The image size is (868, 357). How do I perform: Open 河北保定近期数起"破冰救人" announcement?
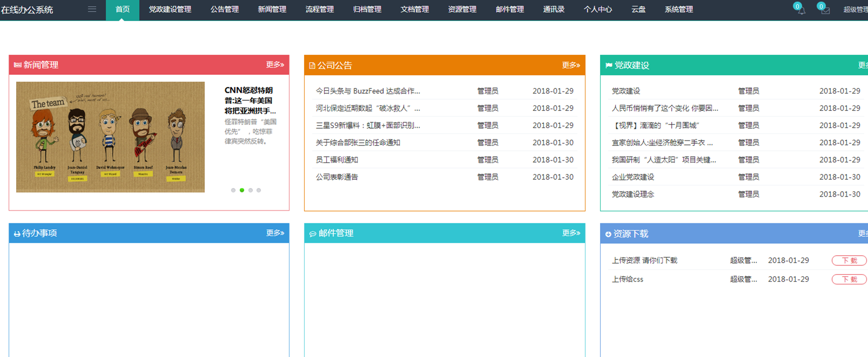point(368,108)
